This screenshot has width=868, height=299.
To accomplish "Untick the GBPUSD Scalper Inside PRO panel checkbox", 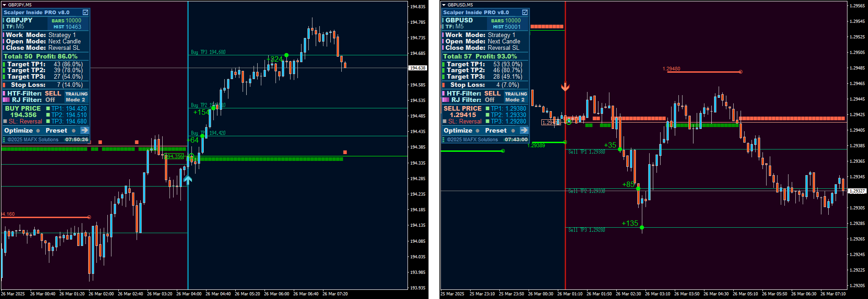I will click(x=525, y=12).
